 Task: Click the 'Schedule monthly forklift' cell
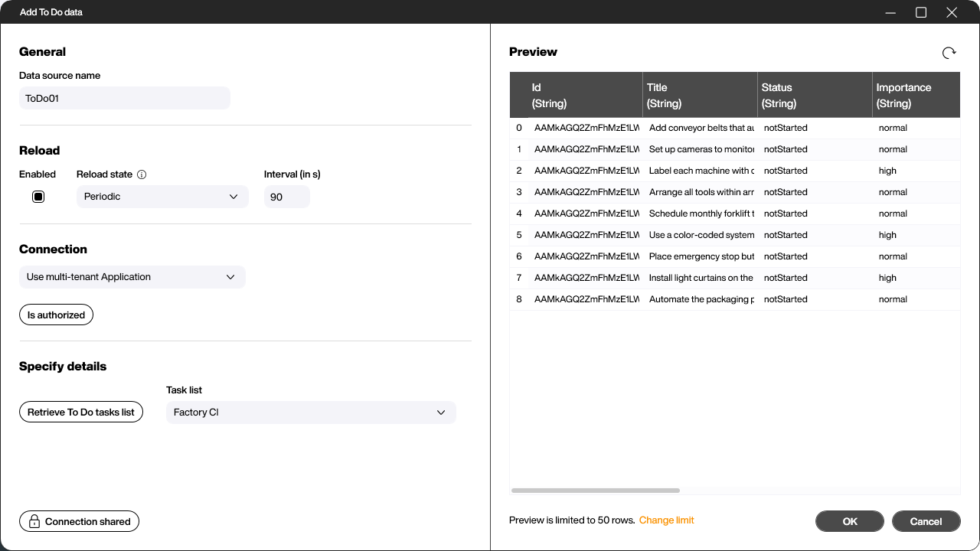click(x=701, y=214)
